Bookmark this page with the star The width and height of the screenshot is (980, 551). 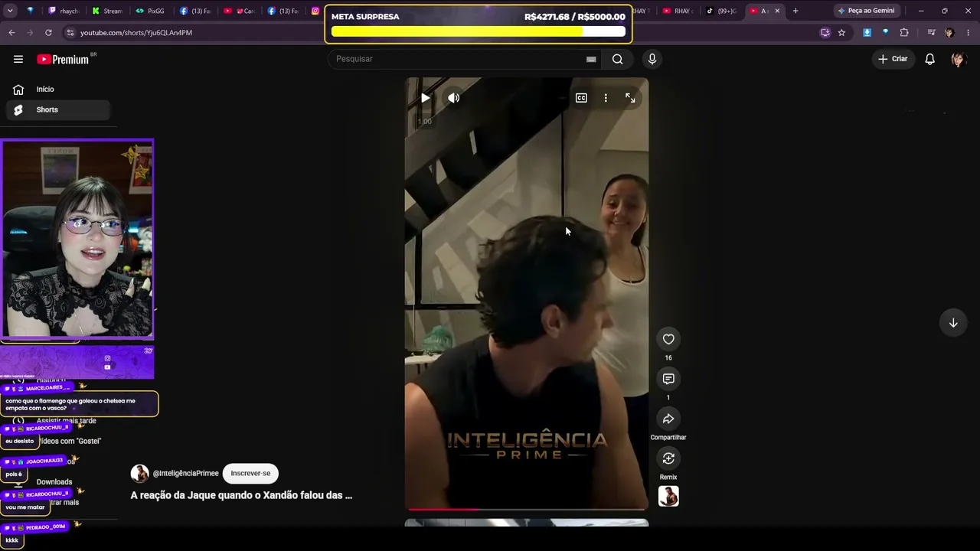(841, 33)
